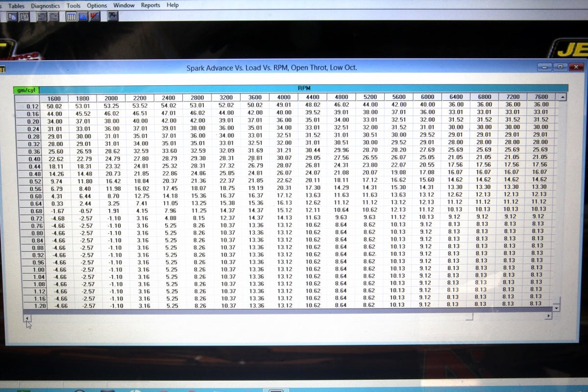Click the horizontal scrollbar left arrow
The image size is (588, 392).
tap(26, 317)
